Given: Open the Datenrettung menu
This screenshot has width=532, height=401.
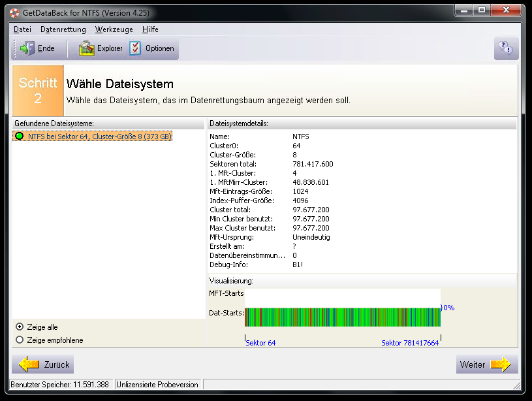Looking at the screenshot, I should click(x=63, y=29).
